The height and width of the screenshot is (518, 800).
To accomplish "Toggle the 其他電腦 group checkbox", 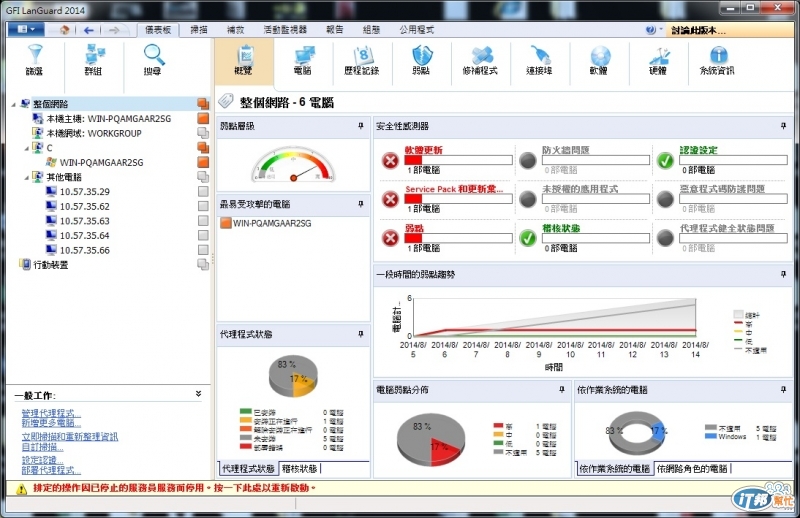I will pos(203,177).
